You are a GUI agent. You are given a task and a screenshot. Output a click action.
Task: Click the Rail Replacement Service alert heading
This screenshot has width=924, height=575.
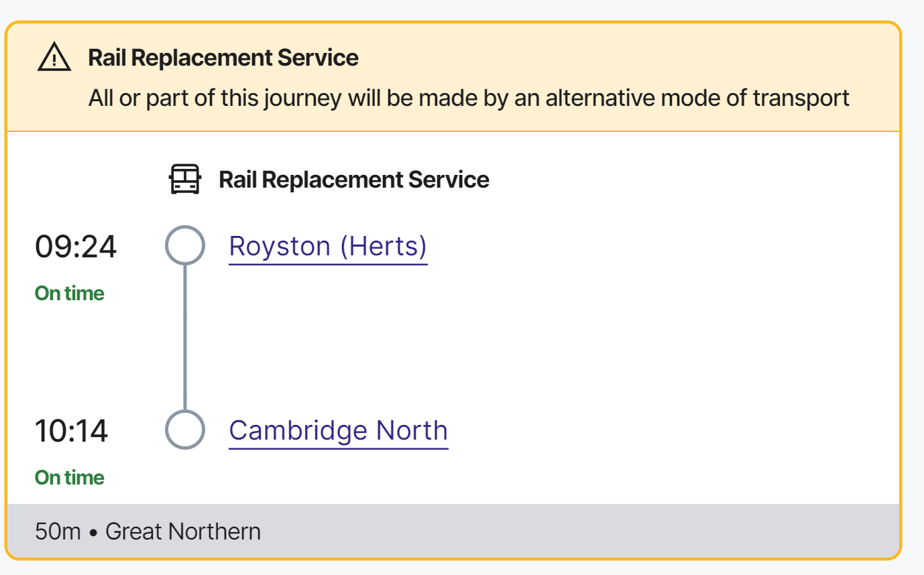[223, 58]
